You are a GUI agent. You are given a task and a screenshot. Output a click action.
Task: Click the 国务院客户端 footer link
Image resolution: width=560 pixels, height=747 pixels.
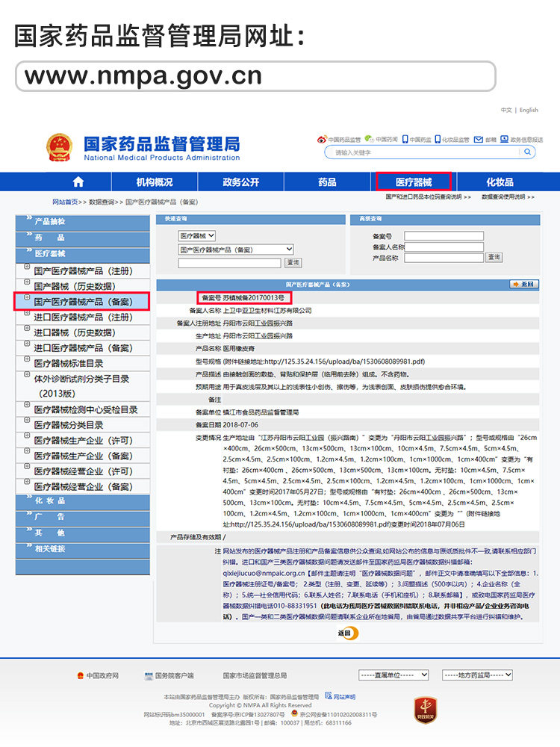(169, 675)
